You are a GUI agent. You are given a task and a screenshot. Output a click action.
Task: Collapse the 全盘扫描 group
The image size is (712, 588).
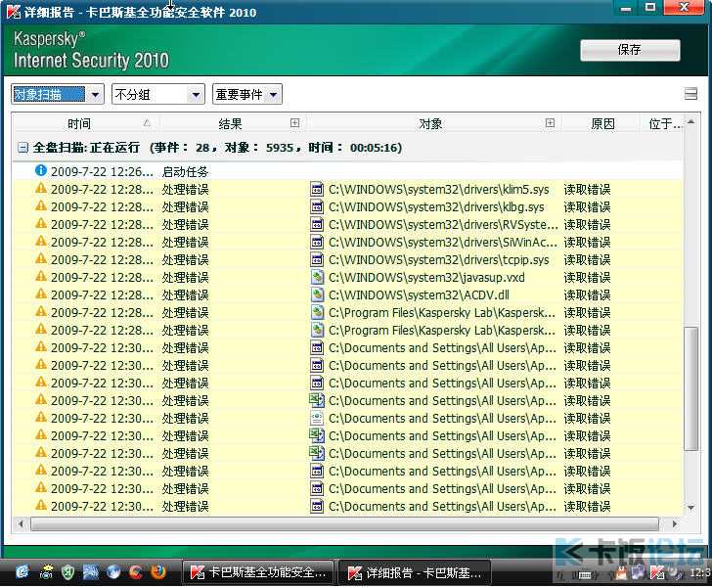point(22,147)
